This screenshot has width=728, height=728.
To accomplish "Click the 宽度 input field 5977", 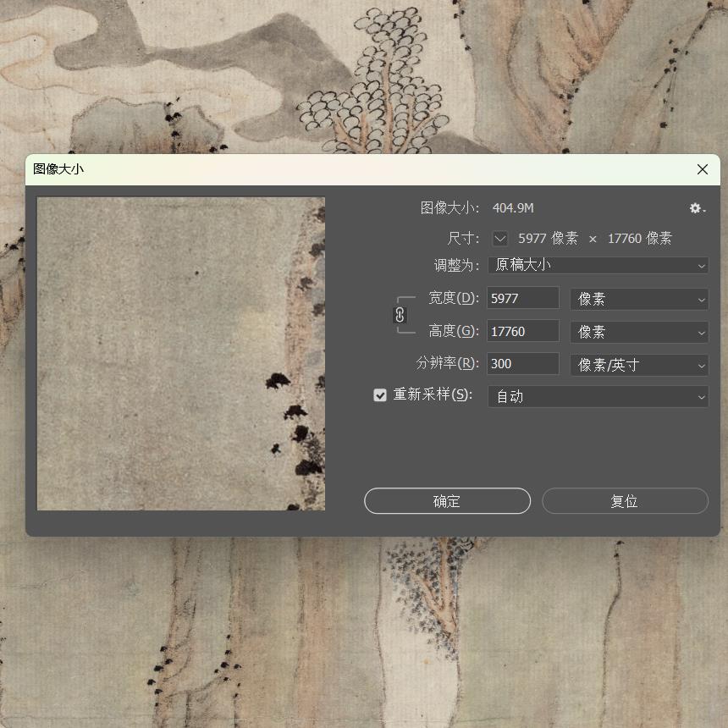I will pyautogui.click(x=523, y=298).
